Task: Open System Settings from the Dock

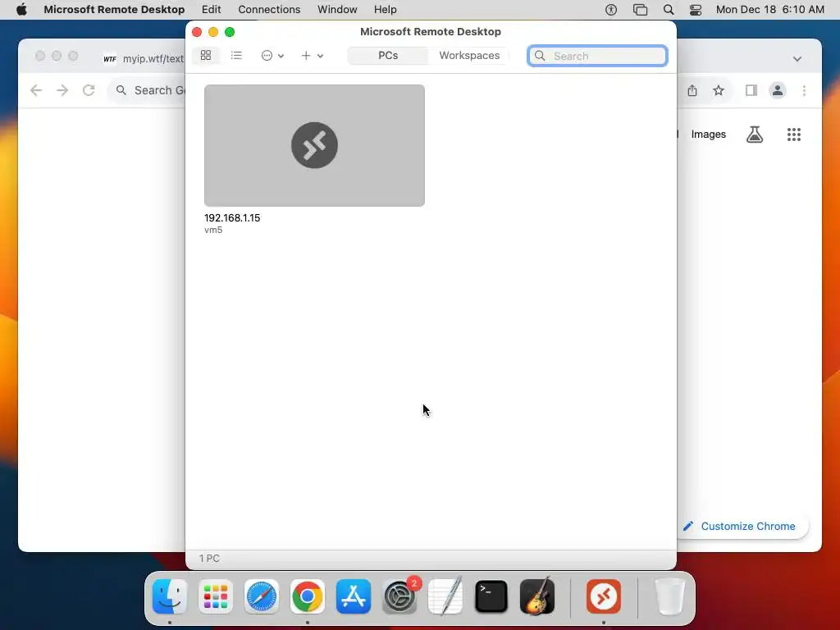Action: click(399, 596)
